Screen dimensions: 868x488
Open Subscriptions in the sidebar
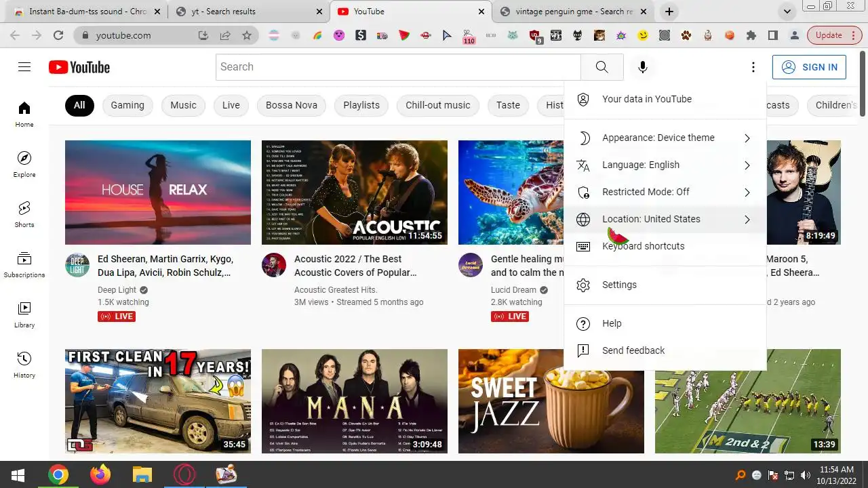pos(24,265)
